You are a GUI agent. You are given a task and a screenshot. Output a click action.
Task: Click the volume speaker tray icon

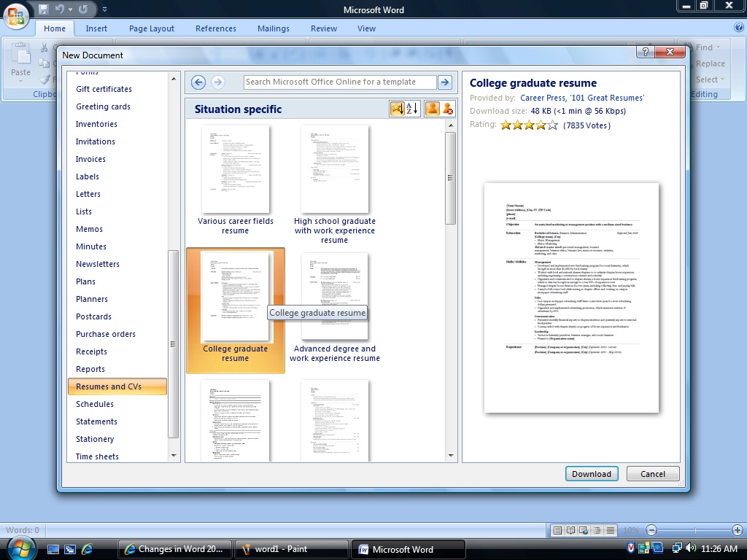(692, 548)
